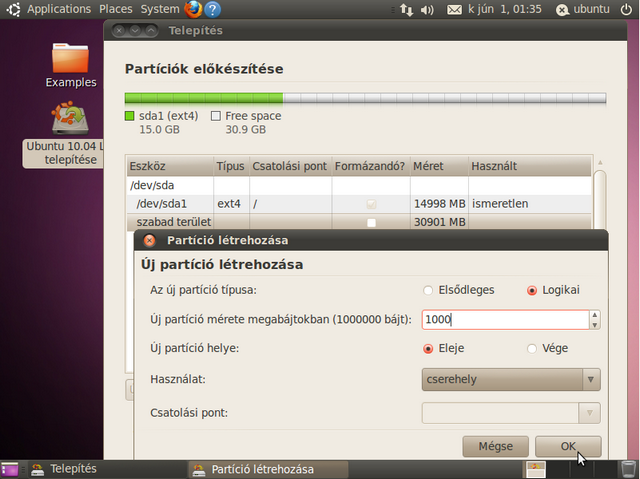Confirm the new partition with OK

pos(568,446)
